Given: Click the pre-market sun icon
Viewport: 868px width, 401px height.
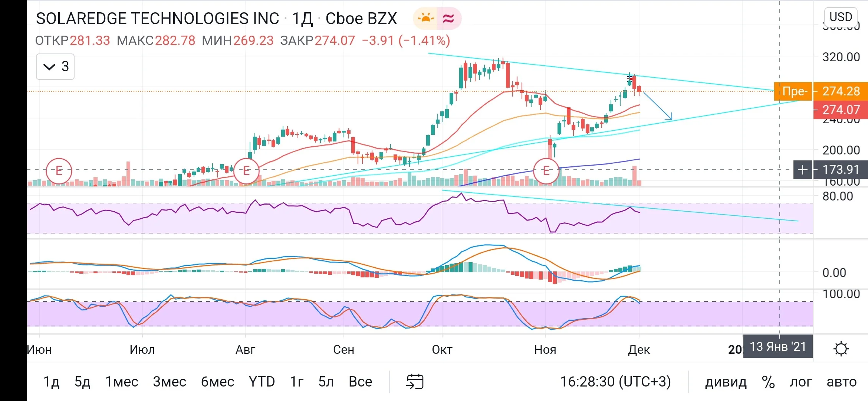Looking at the screenshot, I should tap(425, 18).
